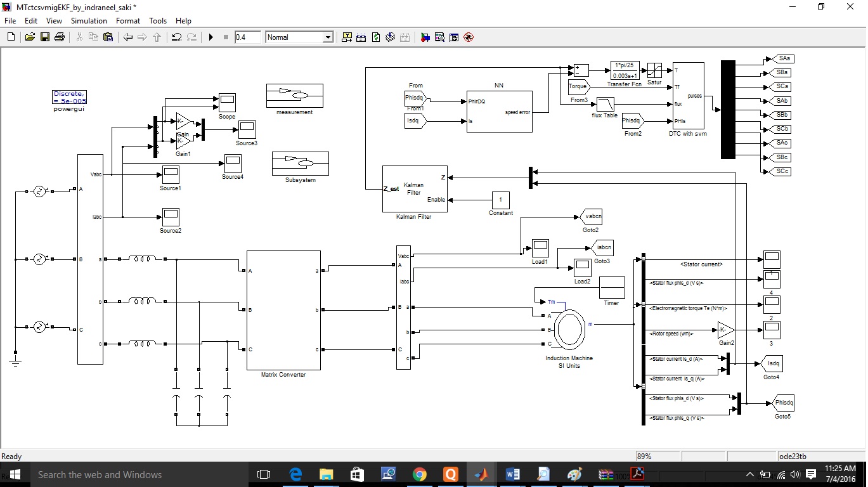
Task: Start simulation with the play button
Action: pos(211,37)
